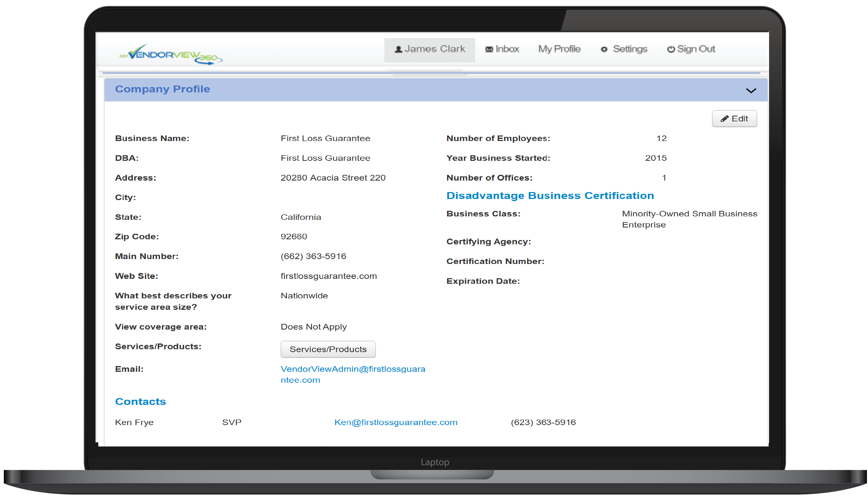
Task: Click the Contacts section heading
Action: click(140, 401)
